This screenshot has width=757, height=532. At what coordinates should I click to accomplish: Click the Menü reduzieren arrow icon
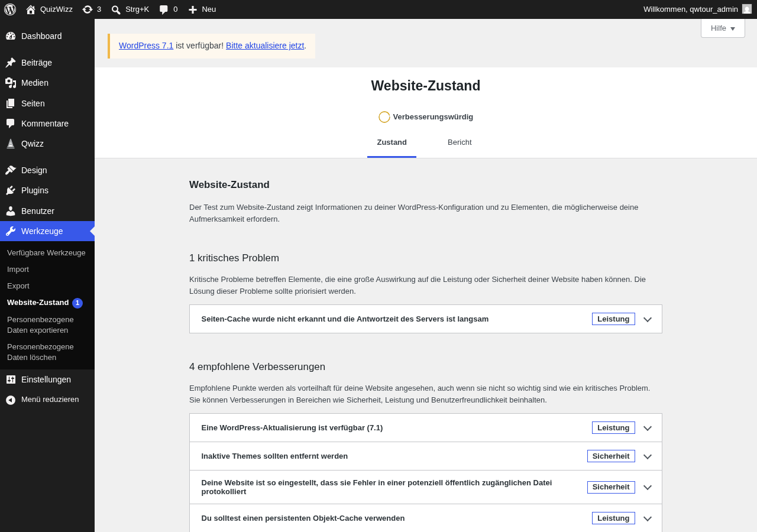pyautogui.click(x=11, y=400)
